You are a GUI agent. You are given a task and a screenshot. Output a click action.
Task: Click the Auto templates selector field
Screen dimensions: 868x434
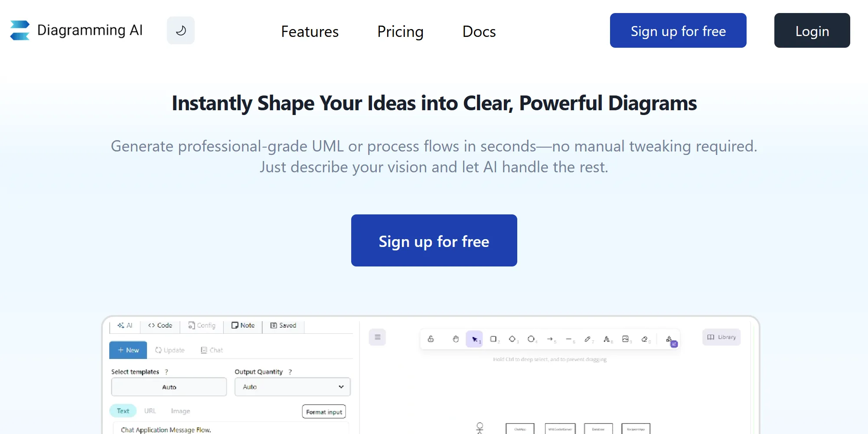pos(169,387)
